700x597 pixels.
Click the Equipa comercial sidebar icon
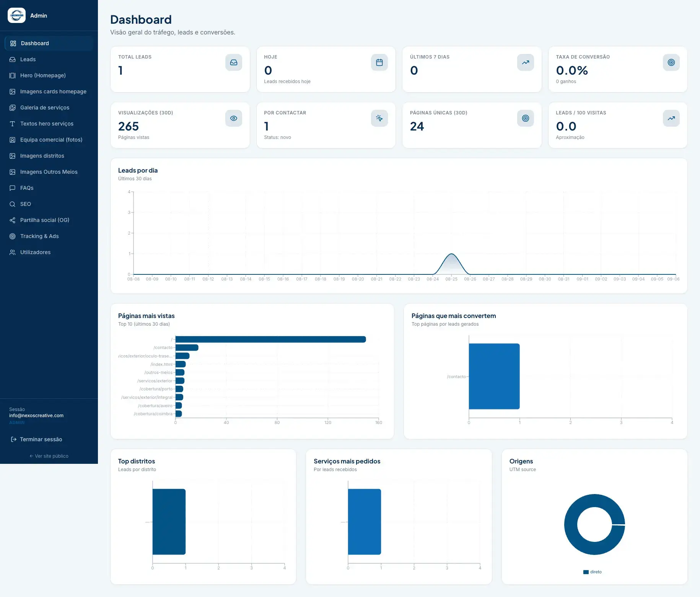(13, 140)
